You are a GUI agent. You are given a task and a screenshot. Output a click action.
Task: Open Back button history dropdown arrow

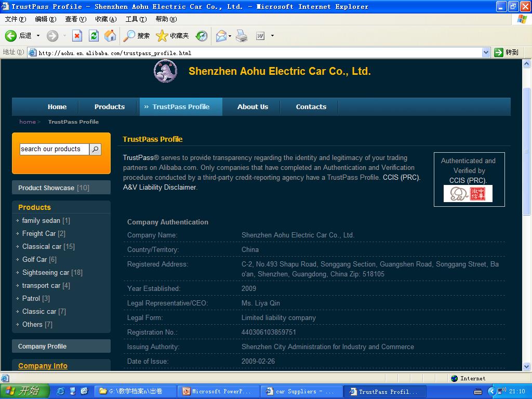click(x=38, y=36)
